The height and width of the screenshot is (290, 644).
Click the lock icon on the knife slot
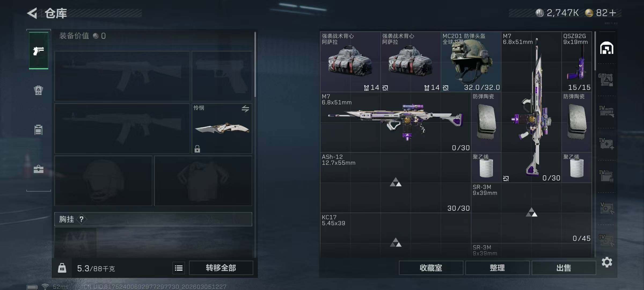(x=197, y=149)
